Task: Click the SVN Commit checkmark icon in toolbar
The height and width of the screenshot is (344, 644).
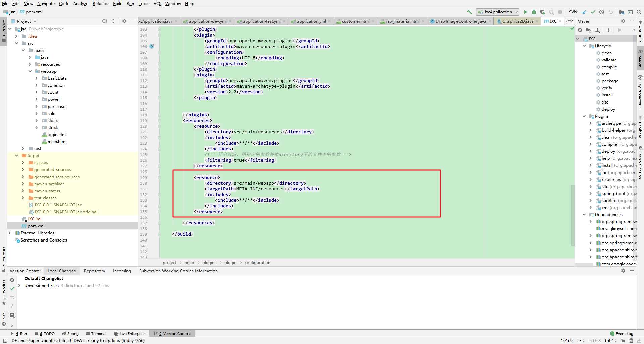Action: (593, 12)
